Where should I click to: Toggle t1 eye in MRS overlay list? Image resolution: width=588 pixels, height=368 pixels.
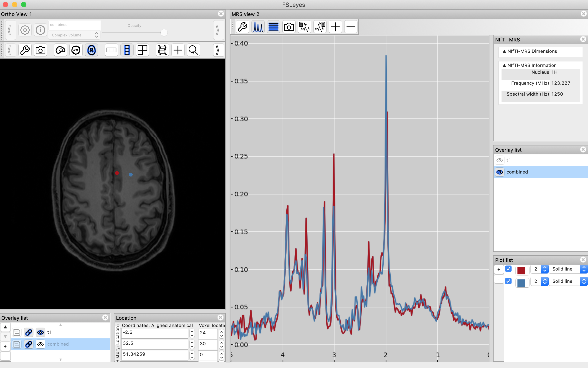[x=499, y=160]
